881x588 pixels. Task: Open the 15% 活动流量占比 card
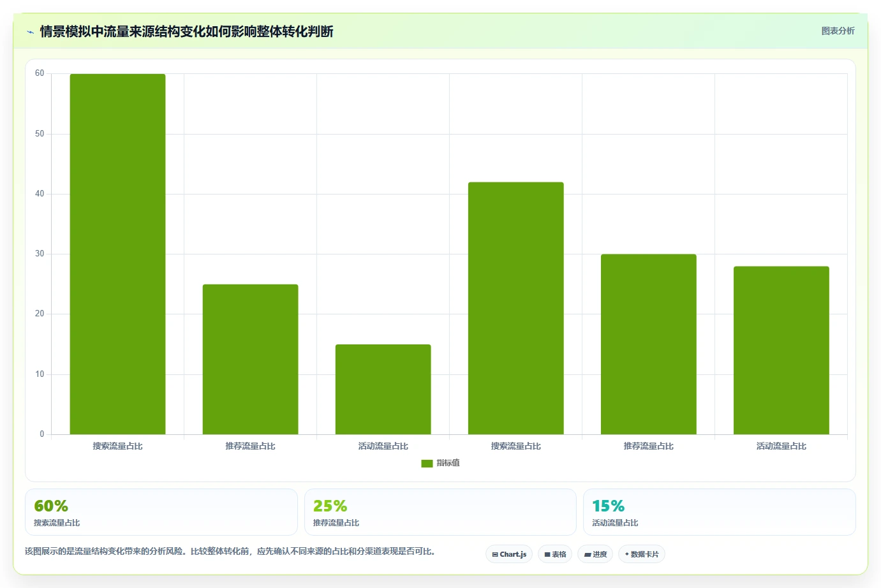point(720,512)
